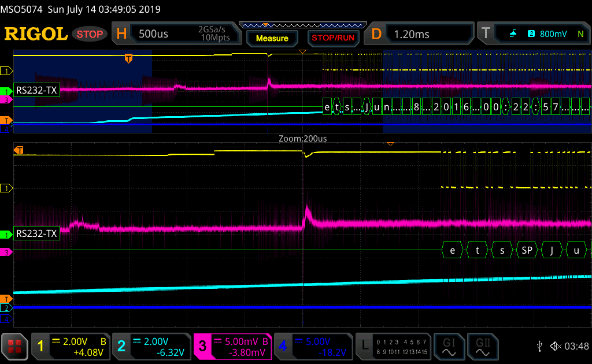
Task: Click the USB connection status icon
Action: [539, 346]
